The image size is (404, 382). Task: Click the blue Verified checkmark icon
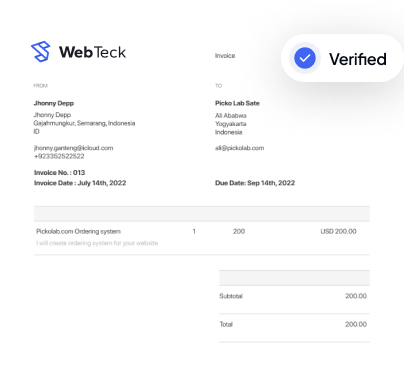click(x=305, y=58)
